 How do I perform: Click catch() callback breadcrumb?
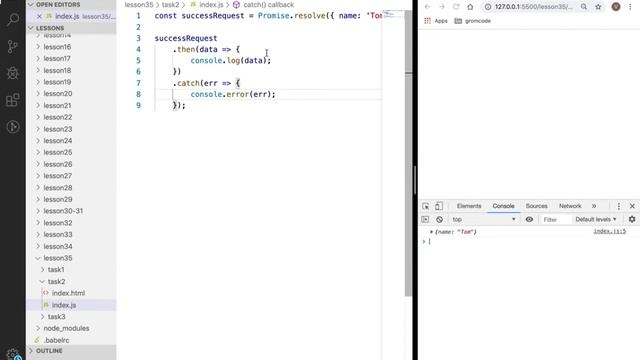coord(268,5)
